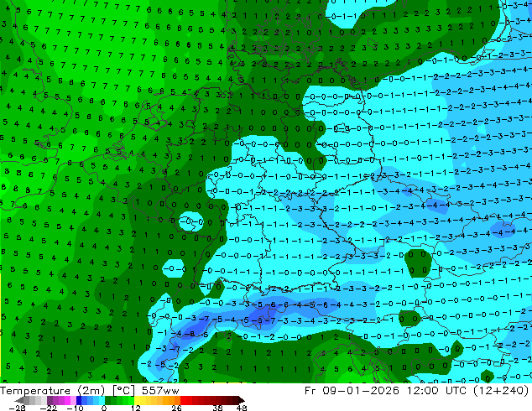
Task: Click the '(12+240)' forecast offset label
Action: tap(503, 391)
